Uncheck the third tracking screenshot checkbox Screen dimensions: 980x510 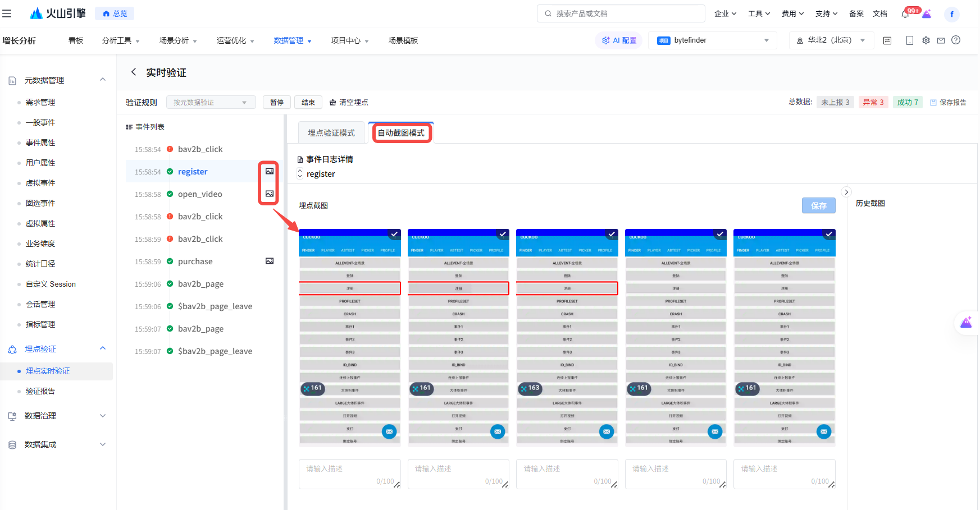tap(612, 234)
